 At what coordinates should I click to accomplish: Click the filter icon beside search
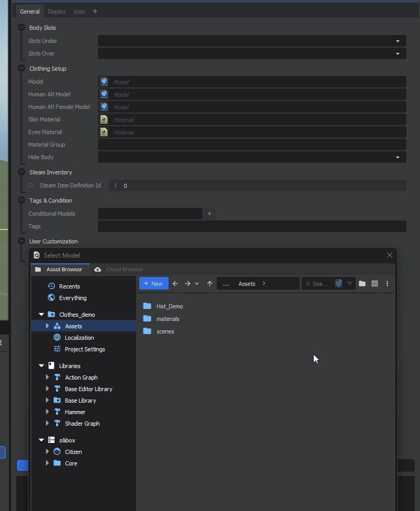click(349, 284)
